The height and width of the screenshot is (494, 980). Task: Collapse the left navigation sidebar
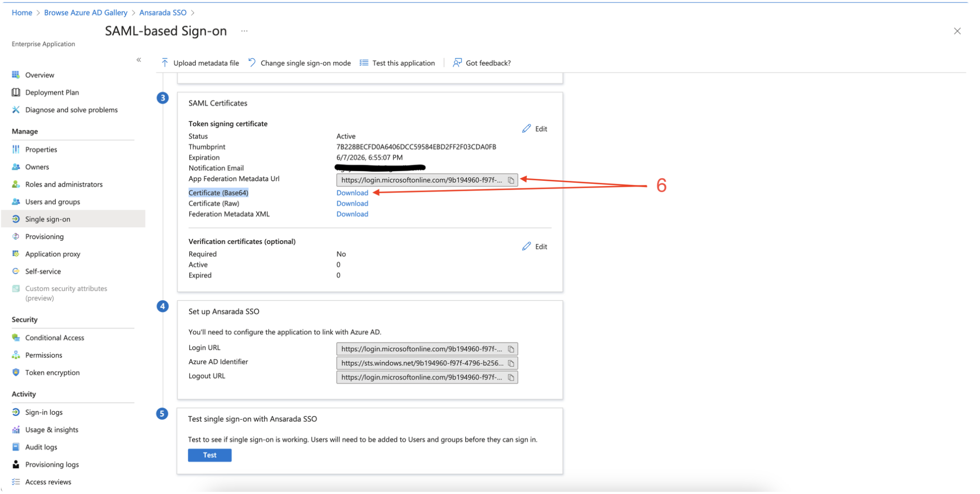click(139, 60)
